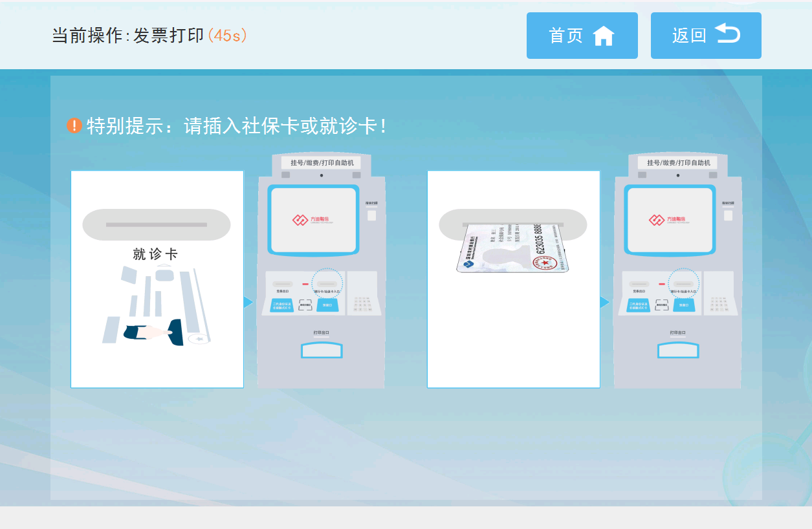Click the (45s) countdown timer

pos(227,36)
